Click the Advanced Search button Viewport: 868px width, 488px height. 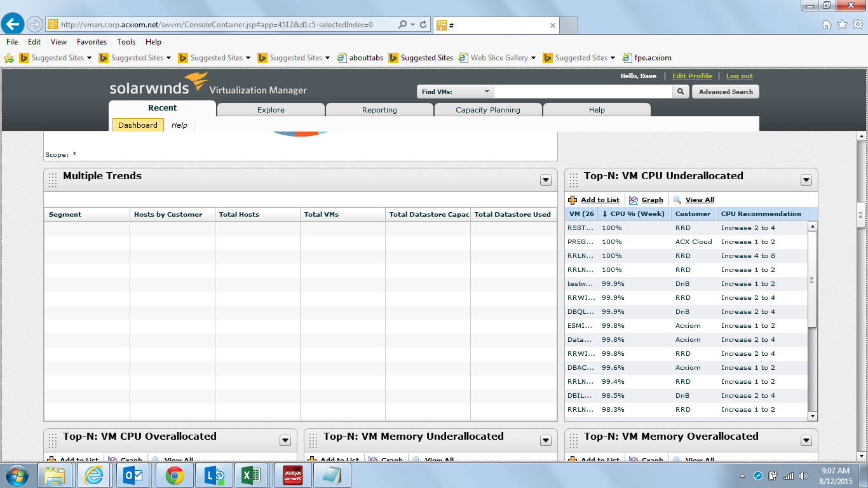tap(726, 92)
